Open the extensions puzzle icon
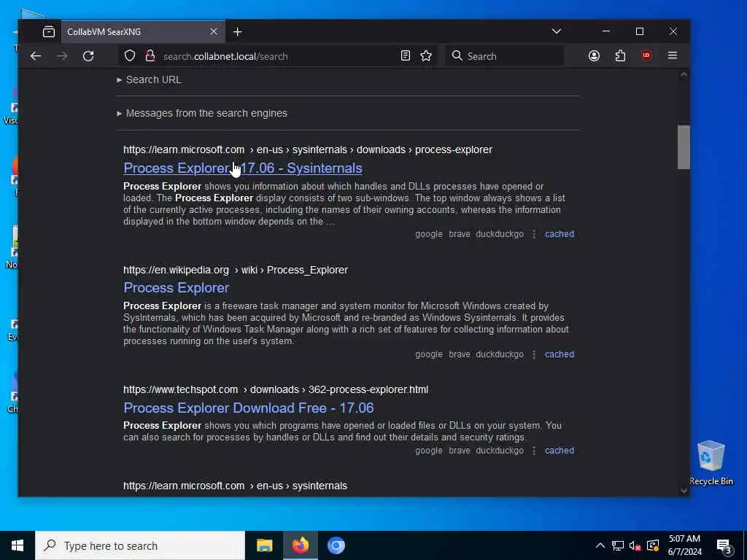Viewport: 747px width, 560px height. [x=620, y=55]
